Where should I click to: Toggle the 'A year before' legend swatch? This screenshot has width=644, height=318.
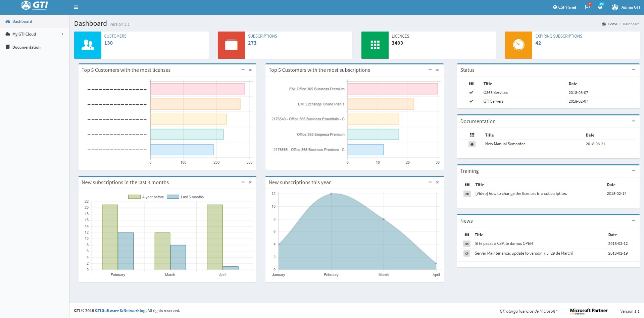tap(134, 197)
